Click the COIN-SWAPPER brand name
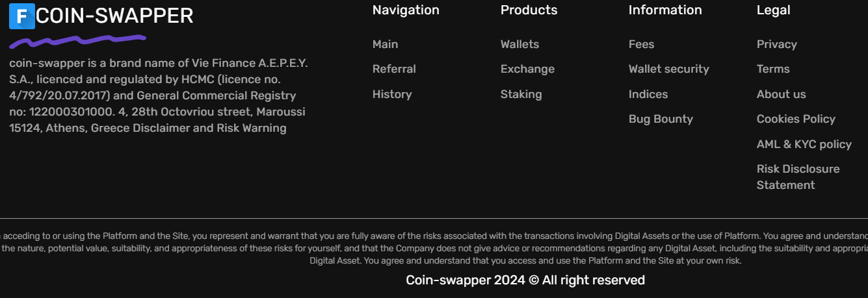868x298 pixels. [x=114, y=16]
